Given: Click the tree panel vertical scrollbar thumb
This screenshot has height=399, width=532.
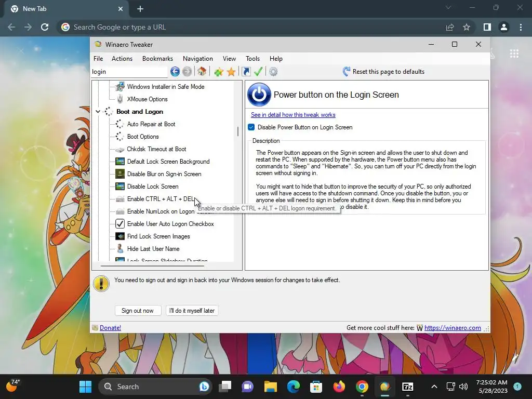Looking at the screenshot, I should (238, 131).
